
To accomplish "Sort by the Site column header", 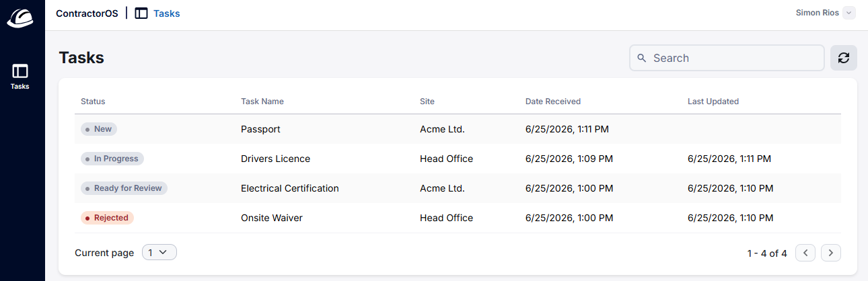I will pyautogui.click(x=427, y=102).
